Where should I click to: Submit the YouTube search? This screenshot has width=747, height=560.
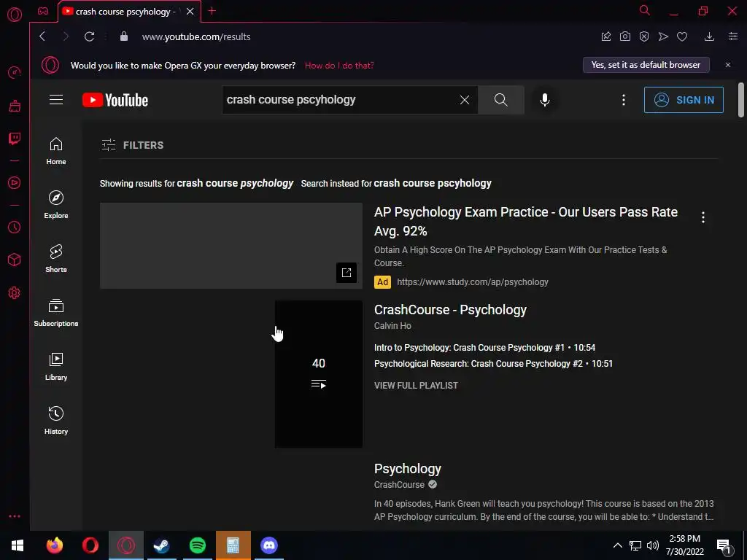(500, 99)
